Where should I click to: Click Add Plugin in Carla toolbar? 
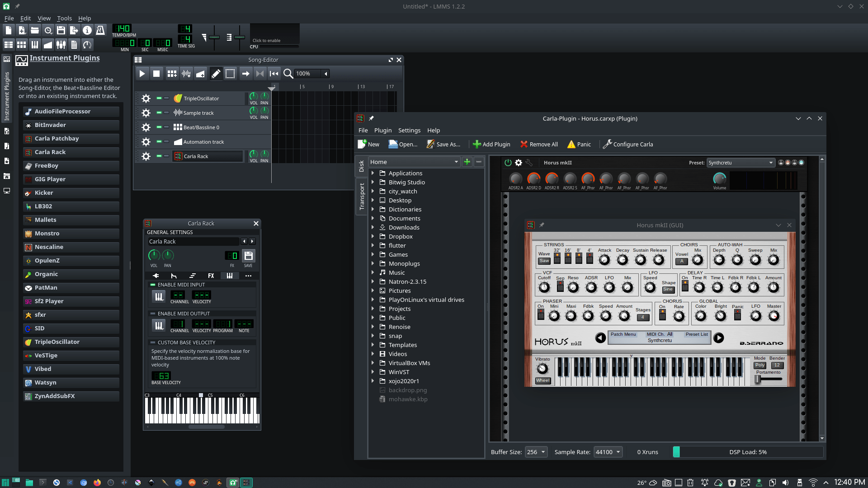click(491, 144)
